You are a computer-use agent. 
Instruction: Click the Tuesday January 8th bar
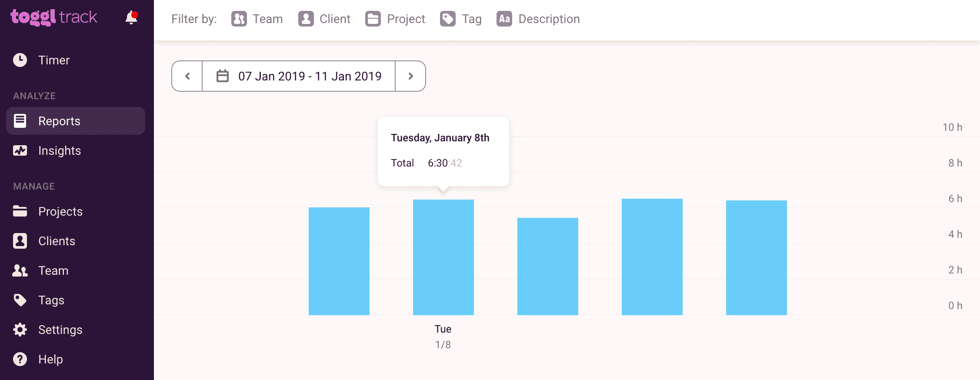[x=443, y=257]
